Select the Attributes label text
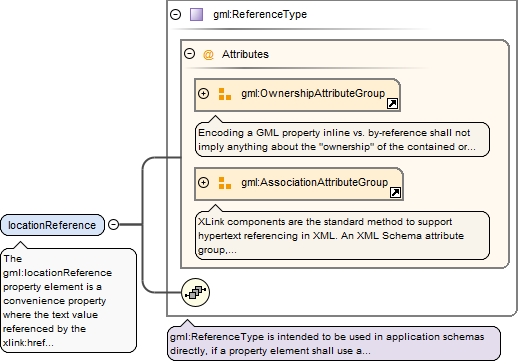519x364 pixels. 245,54
